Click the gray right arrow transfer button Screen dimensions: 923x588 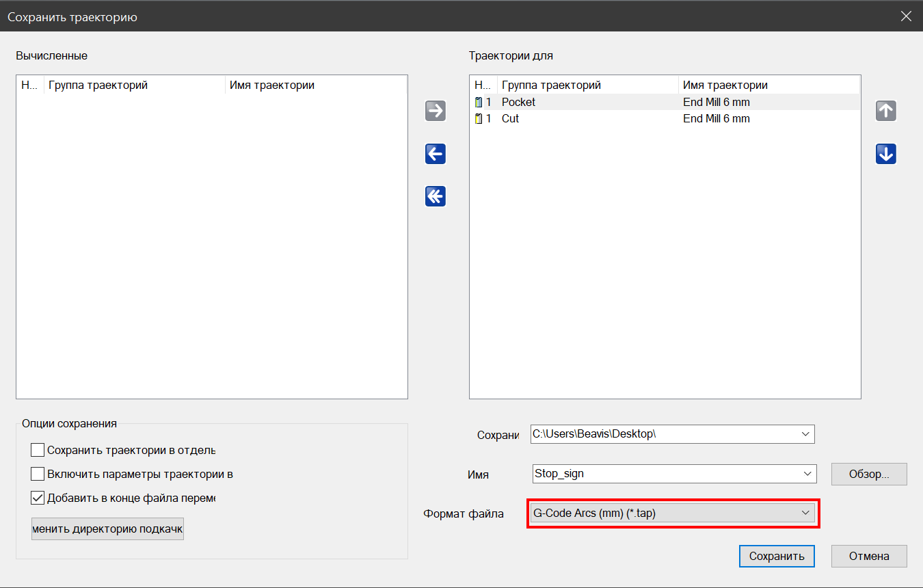point(436,111)
